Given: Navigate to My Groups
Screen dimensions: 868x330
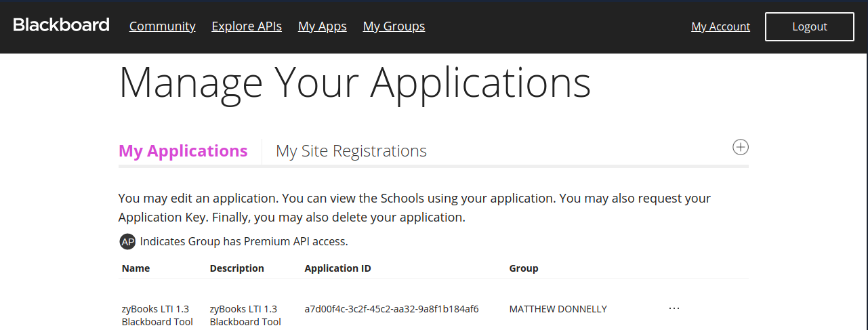Looking at the screenshot, I should point(394,26).
